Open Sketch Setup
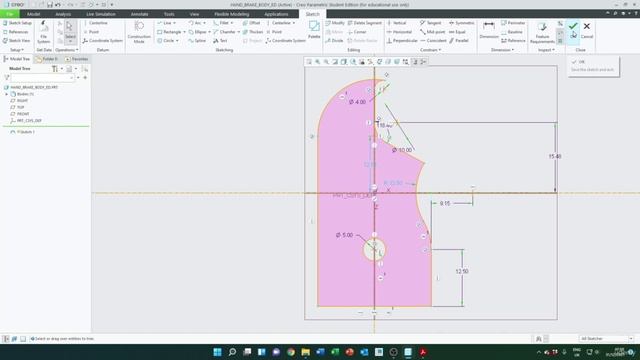 coord(17,23)
